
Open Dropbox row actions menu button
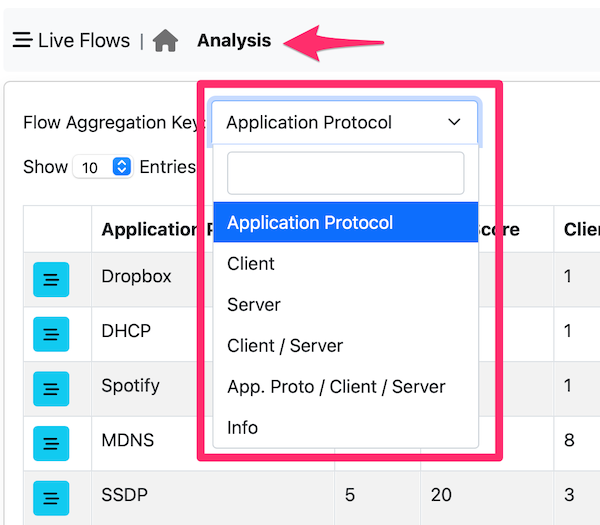pos(51,279)
